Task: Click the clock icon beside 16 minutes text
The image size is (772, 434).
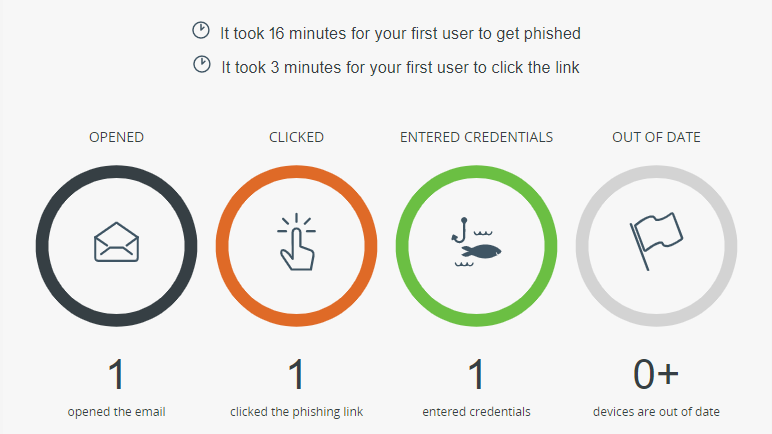Action: coord(201,31)
